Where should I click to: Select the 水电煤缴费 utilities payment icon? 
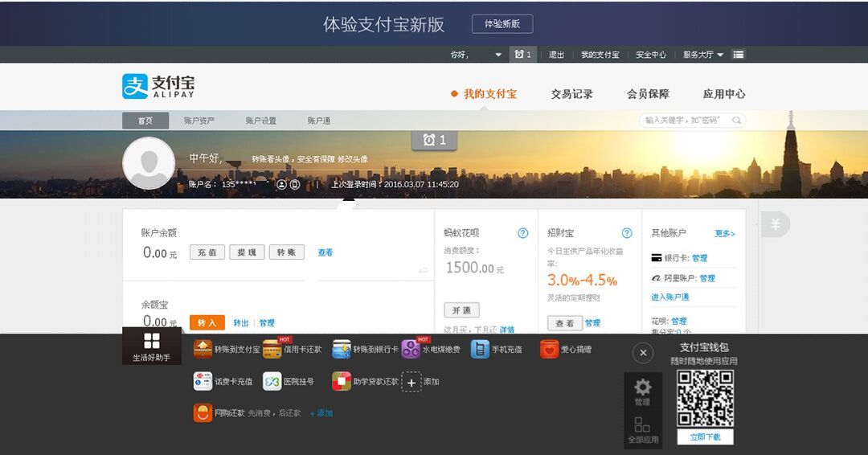pyautogui.click(x=411, y=349)
